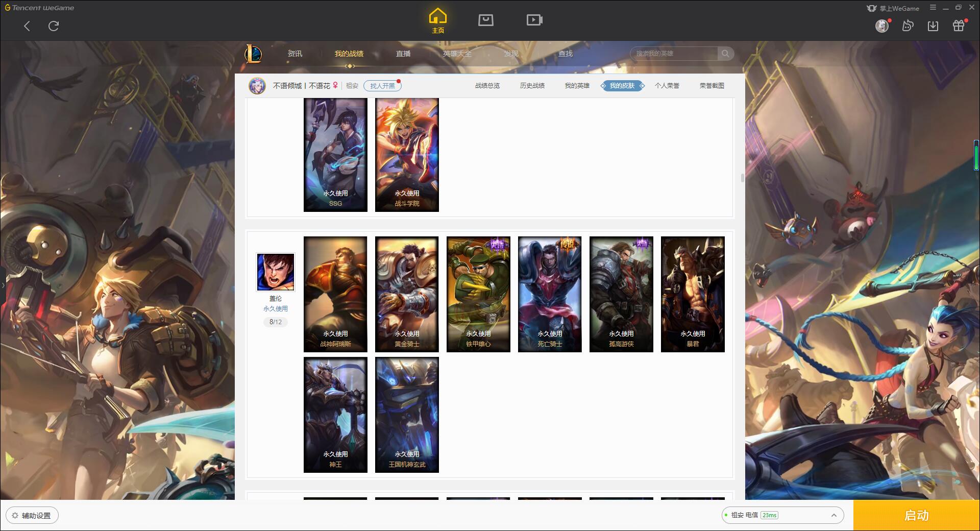Refresh the page with the reload icon
This screenshot has height=531, width=980.
[54, 26]
